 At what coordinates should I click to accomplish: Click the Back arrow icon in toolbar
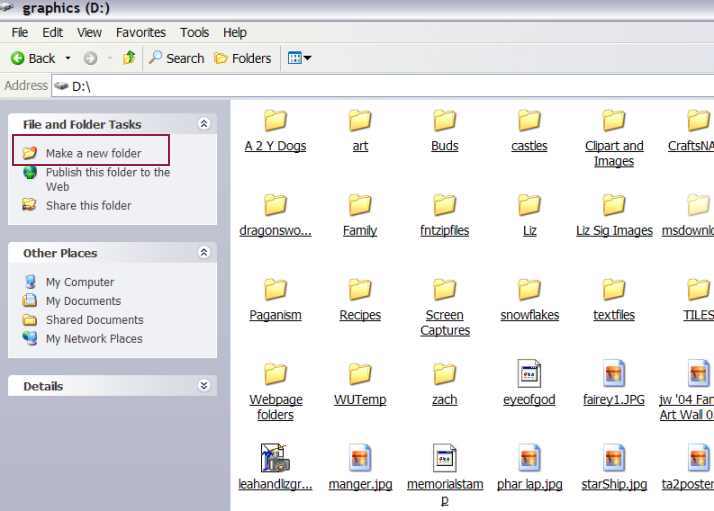click(x=18, y=59)
